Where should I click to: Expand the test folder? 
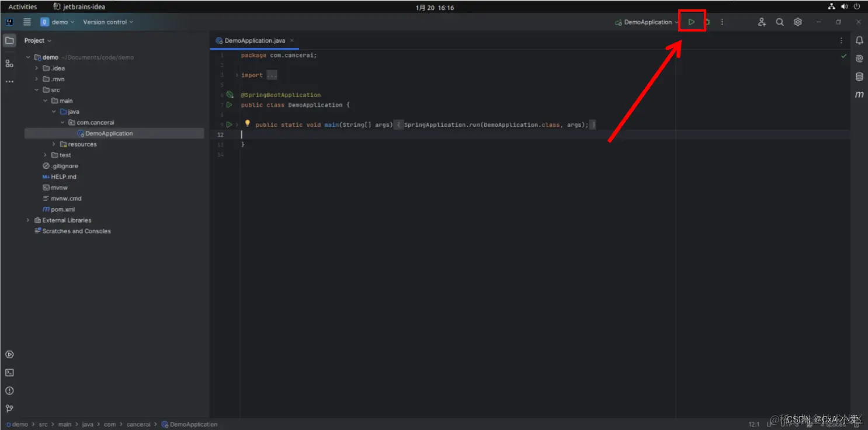tap(45, 155)
